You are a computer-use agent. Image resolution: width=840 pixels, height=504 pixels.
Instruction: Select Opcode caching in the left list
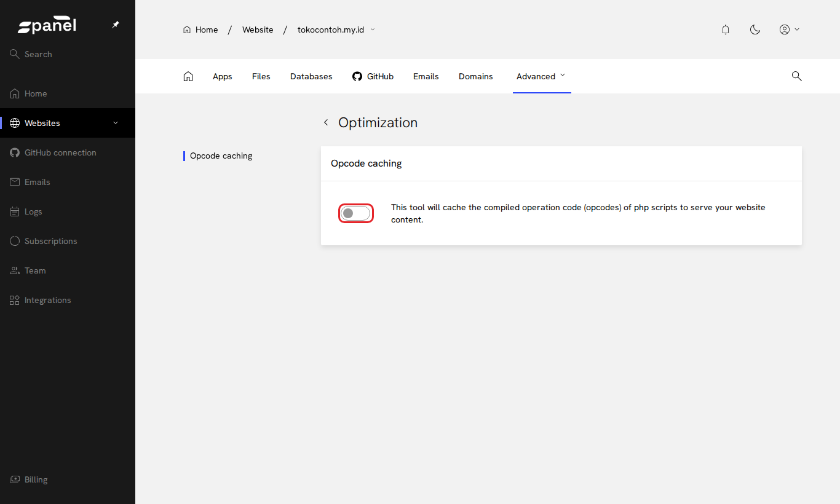click(x=221, y=156)
